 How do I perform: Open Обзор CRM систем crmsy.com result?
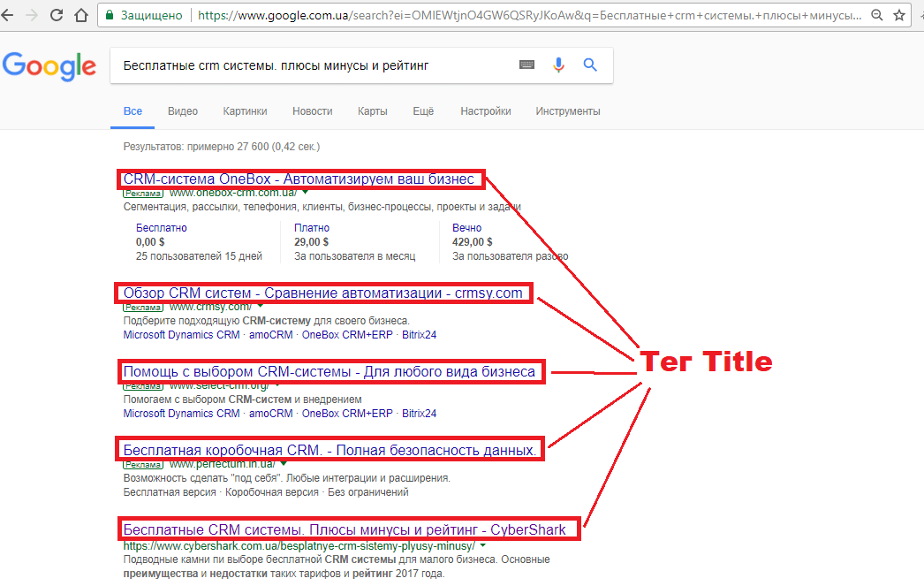(323, 293)
